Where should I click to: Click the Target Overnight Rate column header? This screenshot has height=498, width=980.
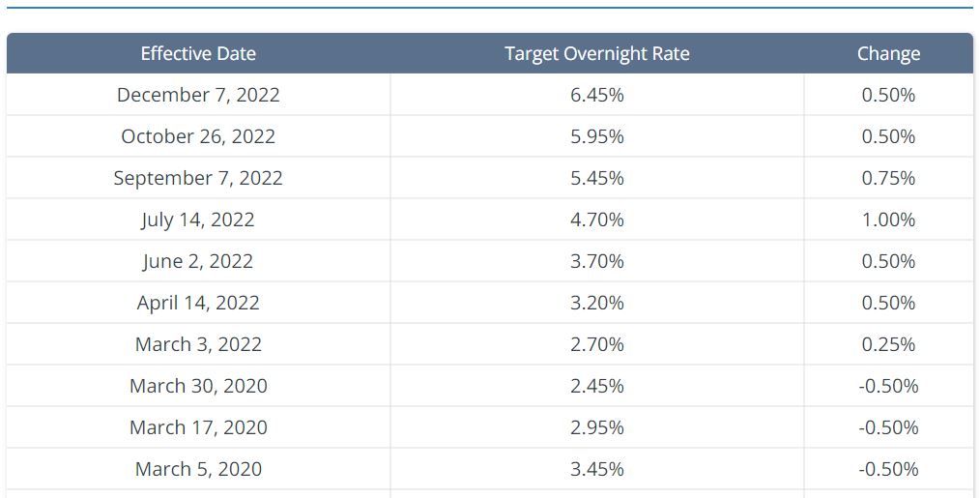pyautogui.click(x=597, y=54)
